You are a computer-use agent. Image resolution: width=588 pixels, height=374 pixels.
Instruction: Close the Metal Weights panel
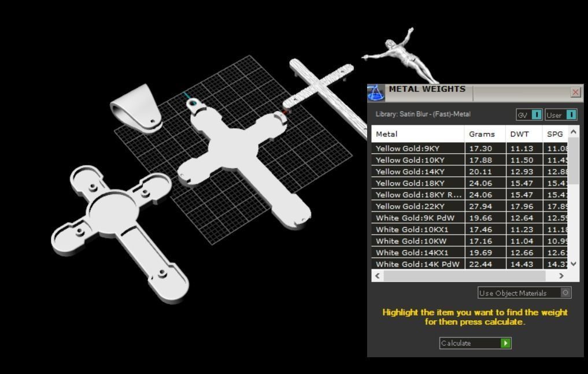[576, 92]
